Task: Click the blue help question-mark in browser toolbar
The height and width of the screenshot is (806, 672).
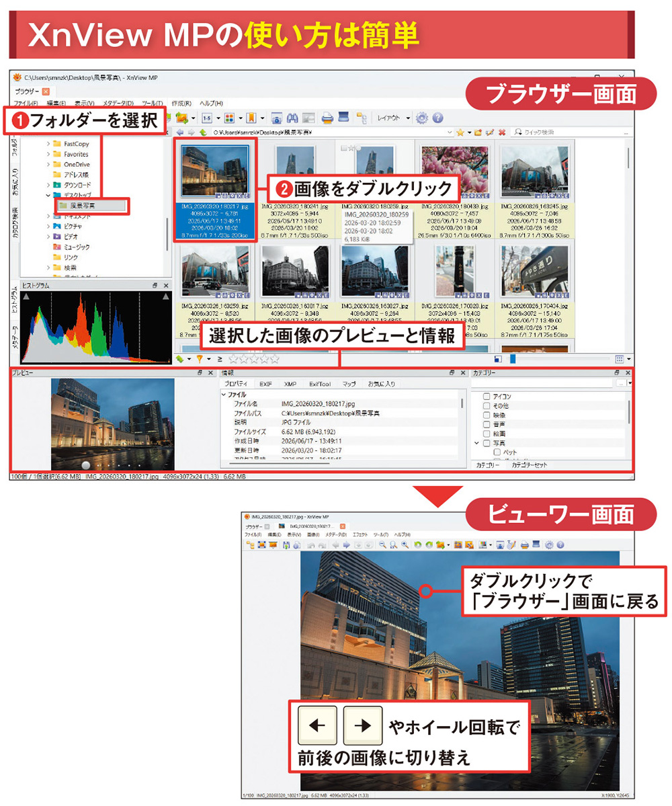Action: pyautogui.click(x=437, y=118)
